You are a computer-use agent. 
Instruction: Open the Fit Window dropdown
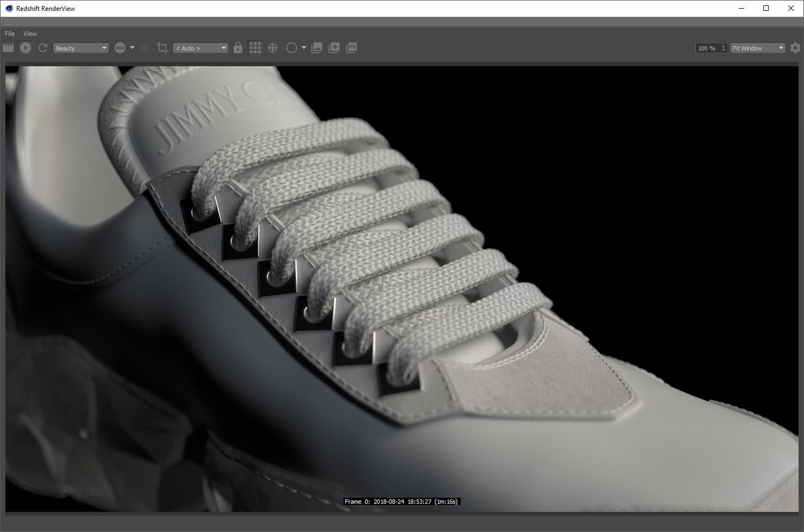tap(757, 48)
